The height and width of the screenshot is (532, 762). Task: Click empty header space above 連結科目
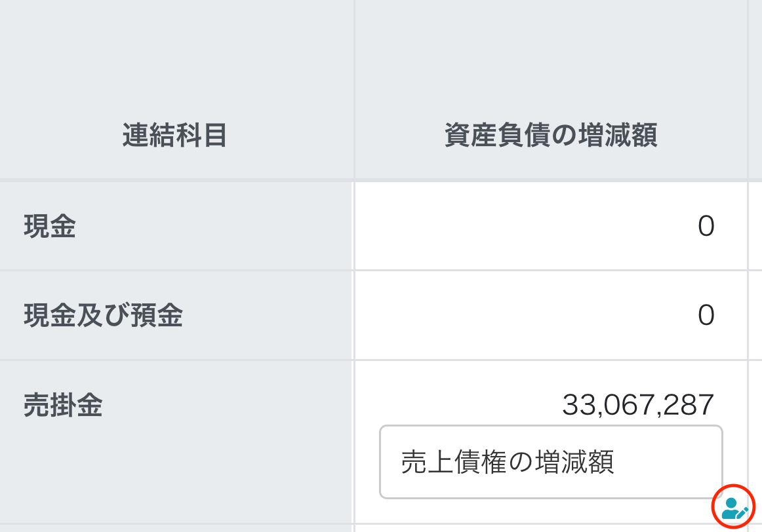click(174, 52)
